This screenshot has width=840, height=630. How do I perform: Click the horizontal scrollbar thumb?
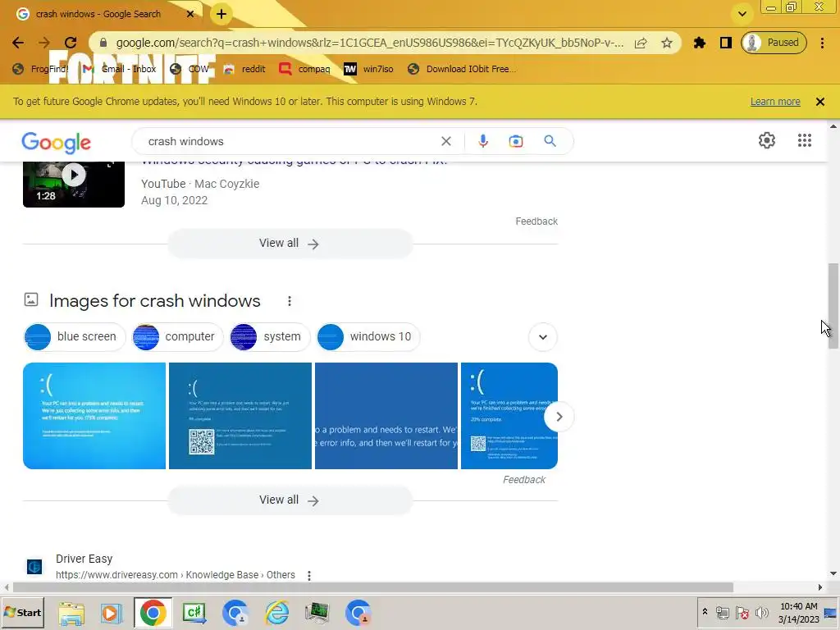tap(373, 587)
